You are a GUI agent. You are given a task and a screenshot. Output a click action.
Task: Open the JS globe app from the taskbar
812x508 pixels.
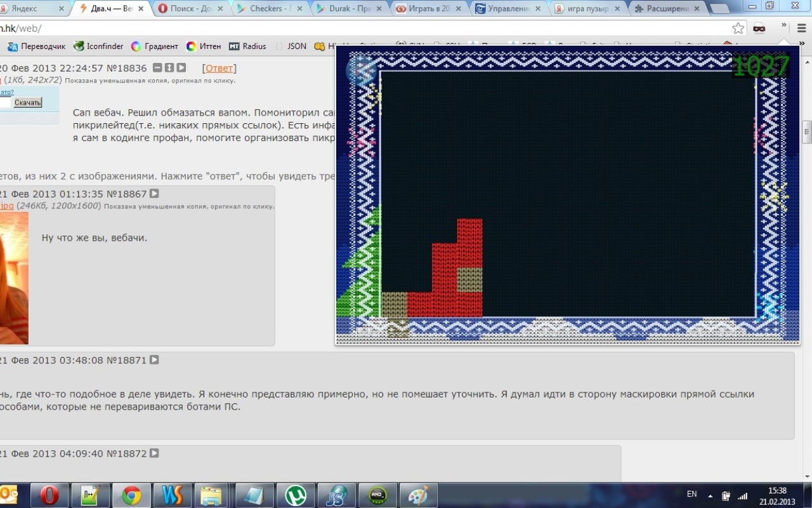coord(336,495)
